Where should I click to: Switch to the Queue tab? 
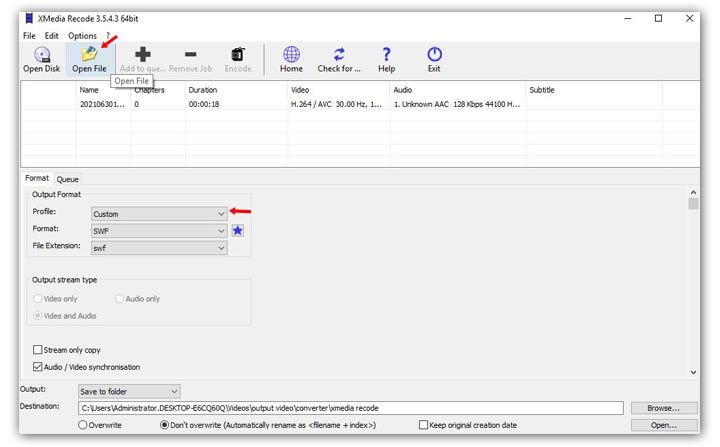(68, 179)
